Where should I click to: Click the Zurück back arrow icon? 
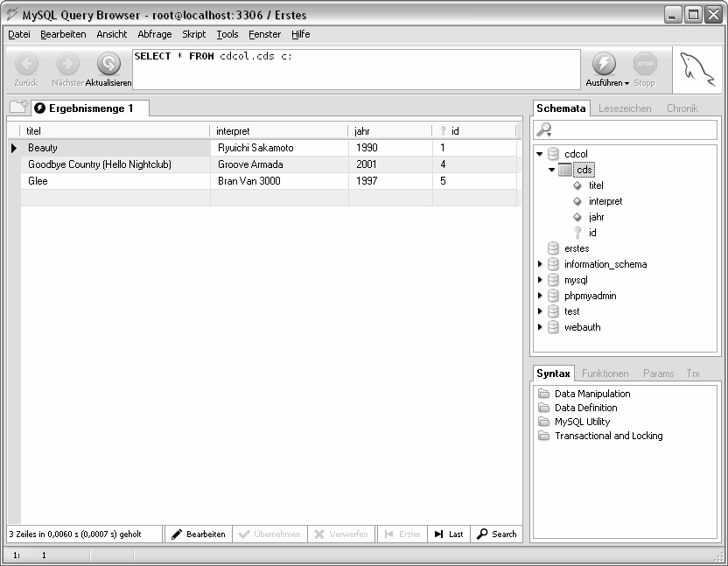26,64
